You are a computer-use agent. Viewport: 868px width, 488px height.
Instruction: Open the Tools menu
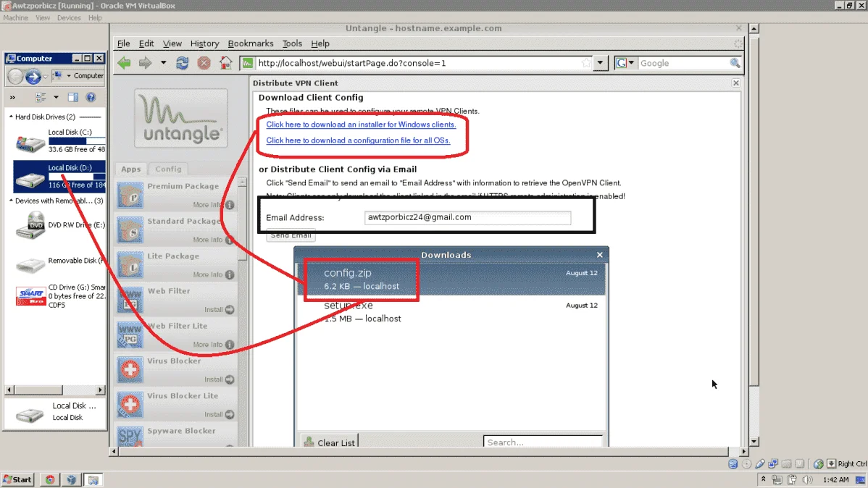(292, 43)
